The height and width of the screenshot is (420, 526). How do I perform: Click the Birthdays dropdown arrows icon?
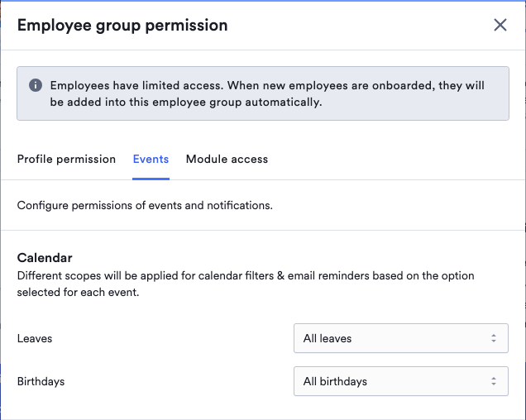(494, 381)
